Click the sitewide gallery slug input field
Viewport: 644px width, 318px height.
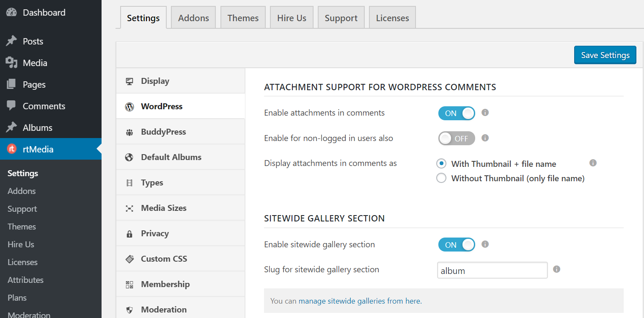[492, 270]
